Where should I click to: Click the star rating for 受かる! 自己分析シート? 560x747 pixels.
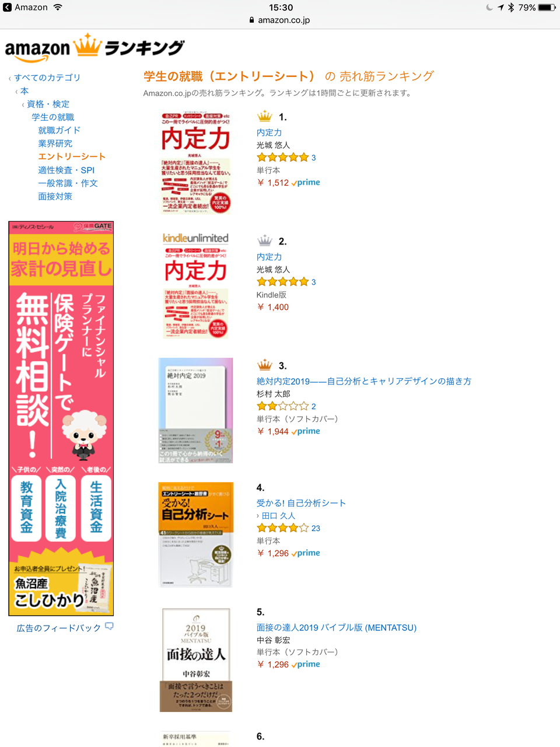tap(282, 528)
